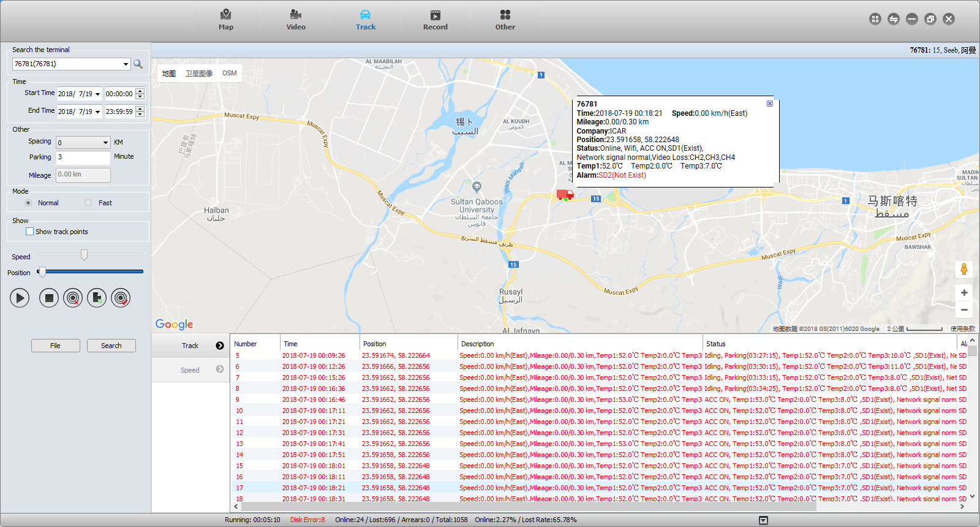
Task: Select the Normal mode radio button
Action: 28,203
